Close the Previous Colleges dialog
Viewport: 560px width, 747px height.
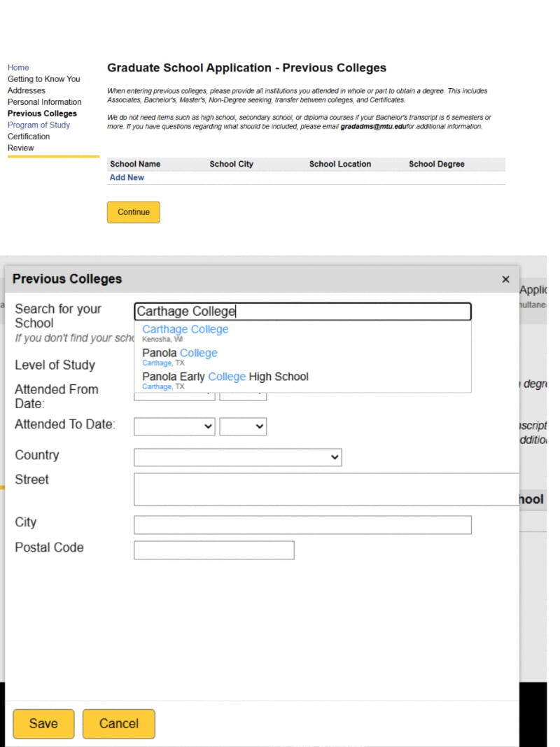coord(505,279)
